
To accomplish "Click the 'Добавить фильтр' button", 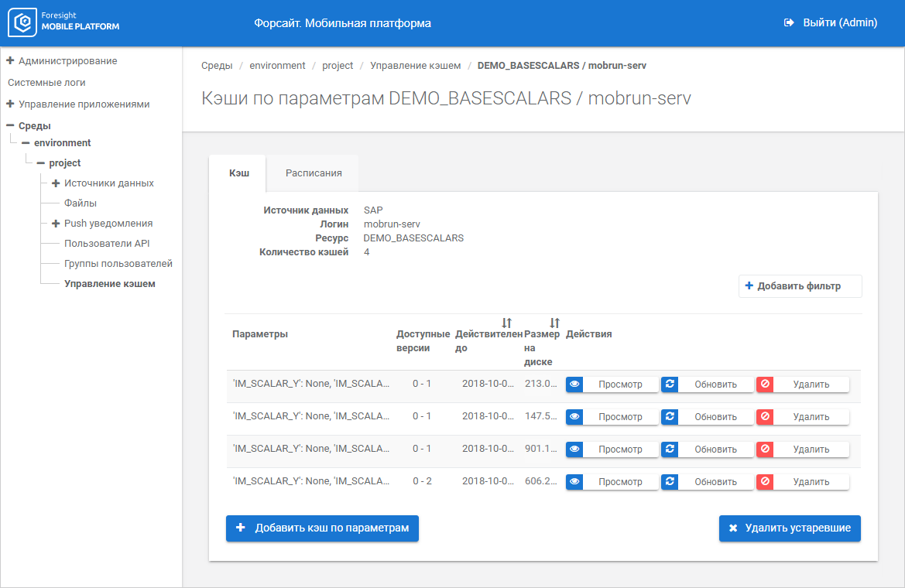I will pos(800,286).
